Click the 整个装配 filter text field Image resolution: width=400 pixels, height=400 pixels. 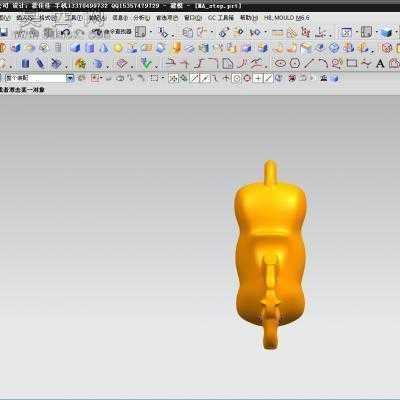tap(36, 78)
